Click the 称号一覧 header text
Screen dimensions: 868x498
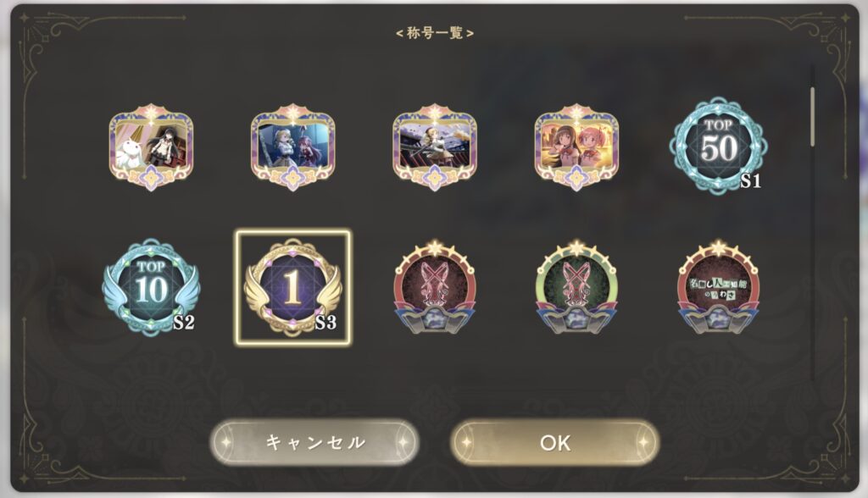(x=435, y=33)
